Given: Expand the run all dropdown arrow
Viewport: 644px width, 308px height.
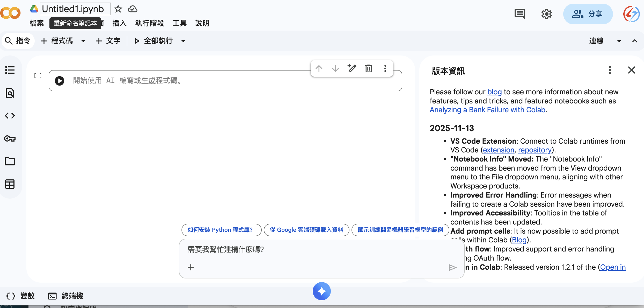Looking at the screenshot, I should tap(183, 41).
